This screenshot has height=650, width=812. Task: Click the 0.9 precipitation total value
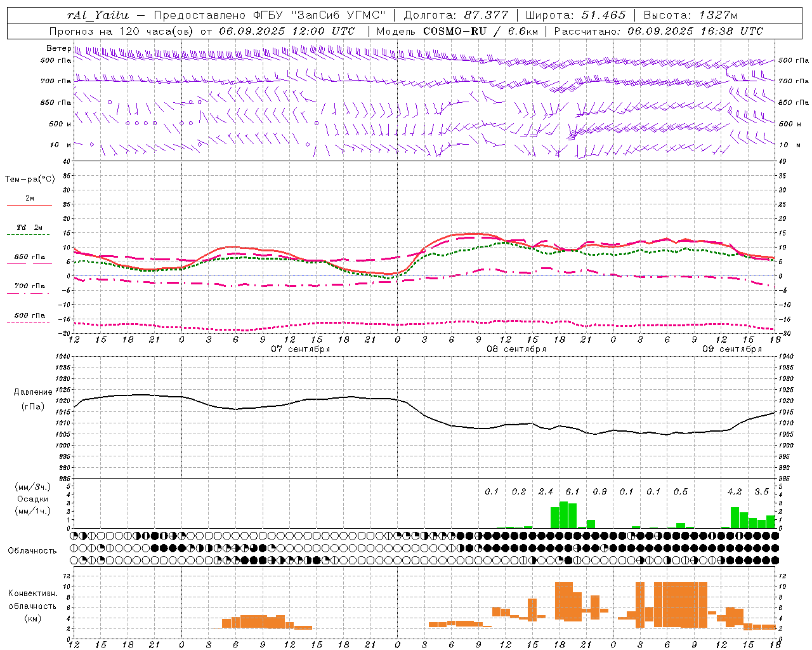click(599, 492)
